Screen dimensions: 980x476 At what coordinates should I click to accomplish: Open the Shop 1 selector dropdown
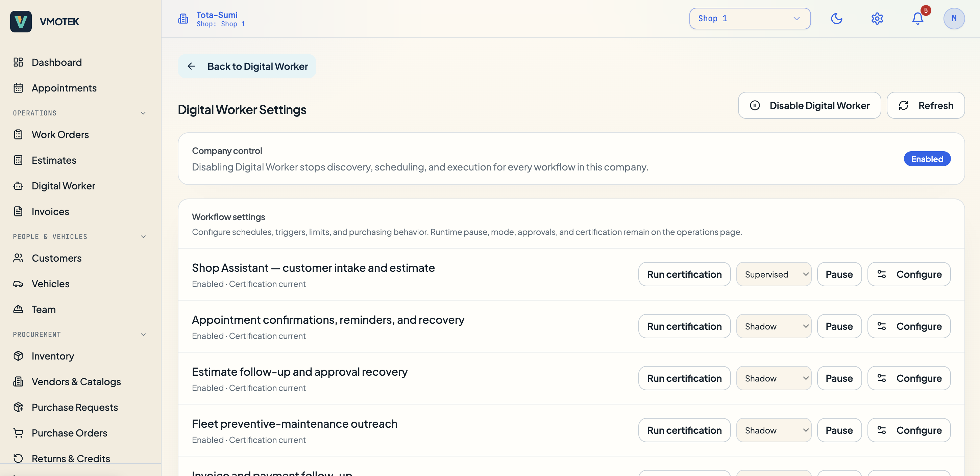pyautogui.click(x=750, y=19)
